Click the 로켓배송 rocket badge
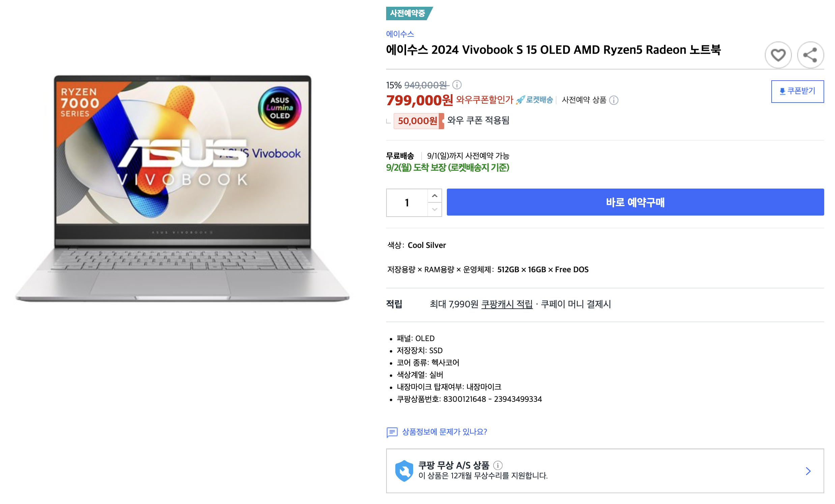Screen dimensions: 835x504 pyautogui.click(x=535, y=100)
